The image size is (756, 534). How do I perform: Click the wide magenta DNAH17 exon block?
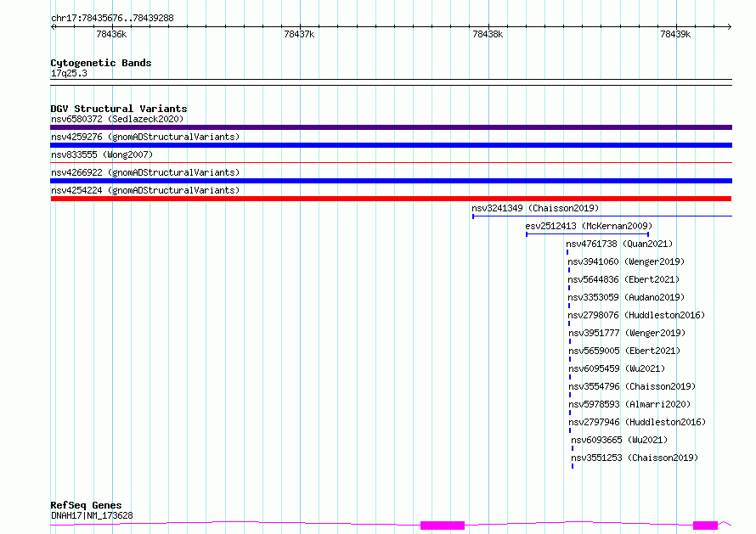click(443, 526)
